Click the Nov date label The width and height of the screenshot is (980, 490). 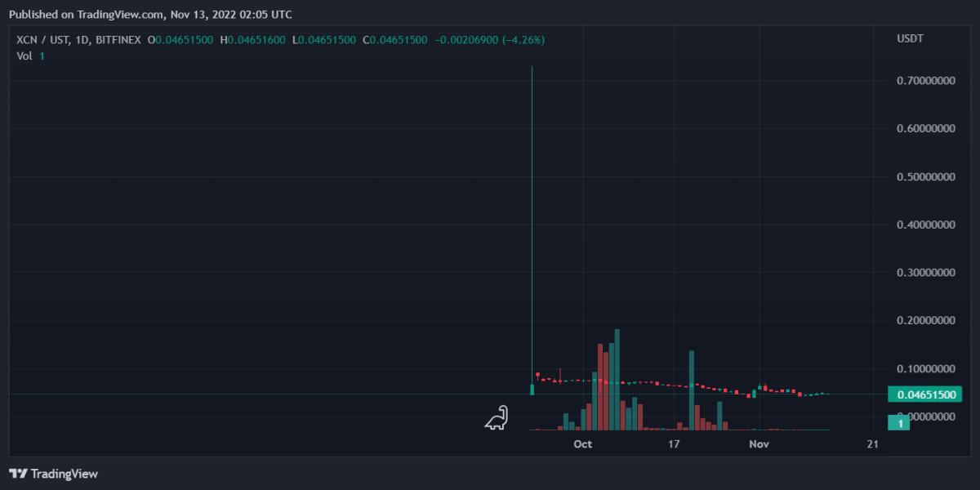coord(759,444)
